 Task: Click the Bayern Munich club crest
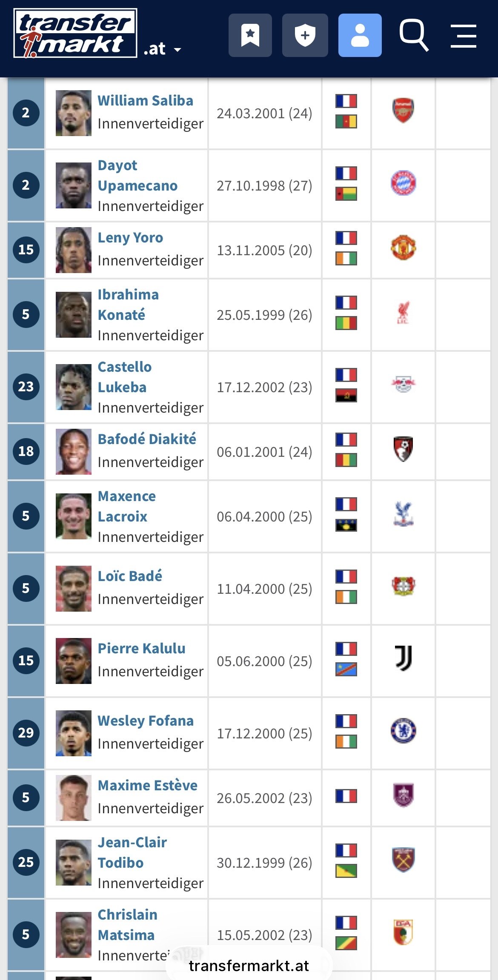pos(403,183)
